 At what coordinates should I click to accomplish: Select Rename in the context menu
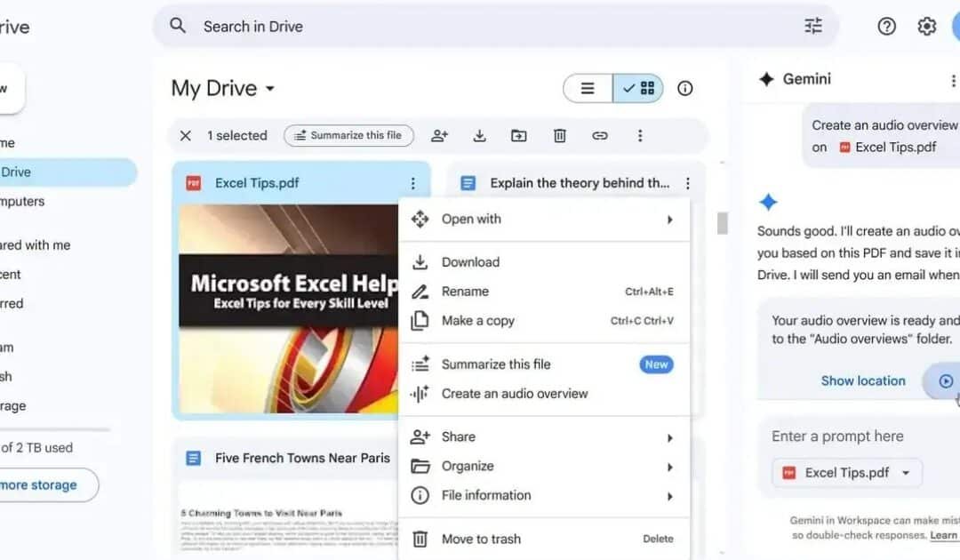(x=544, y=292)
